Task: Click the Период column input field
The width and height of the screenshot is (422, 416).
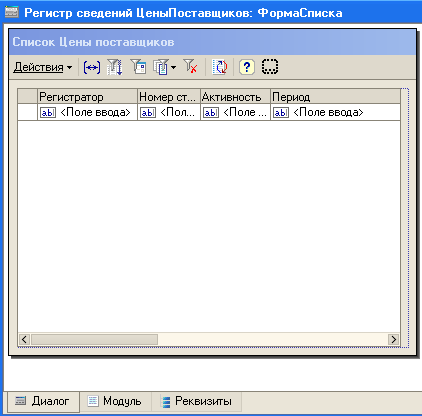Action: 335,113
